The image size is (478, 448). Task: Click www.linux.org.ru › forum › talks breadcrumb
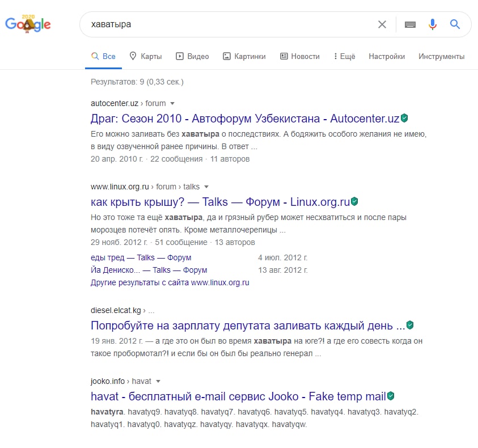click(145, 187)
